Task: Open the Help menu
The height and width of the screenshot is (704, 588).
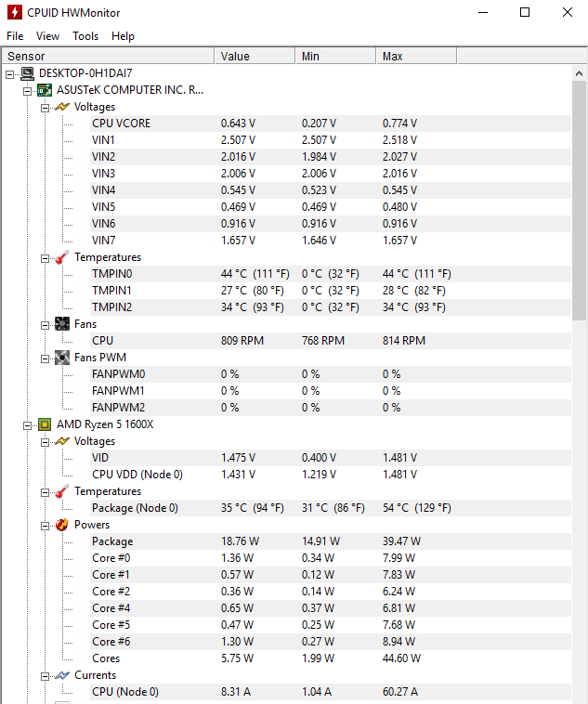Action: click(123, 36)
